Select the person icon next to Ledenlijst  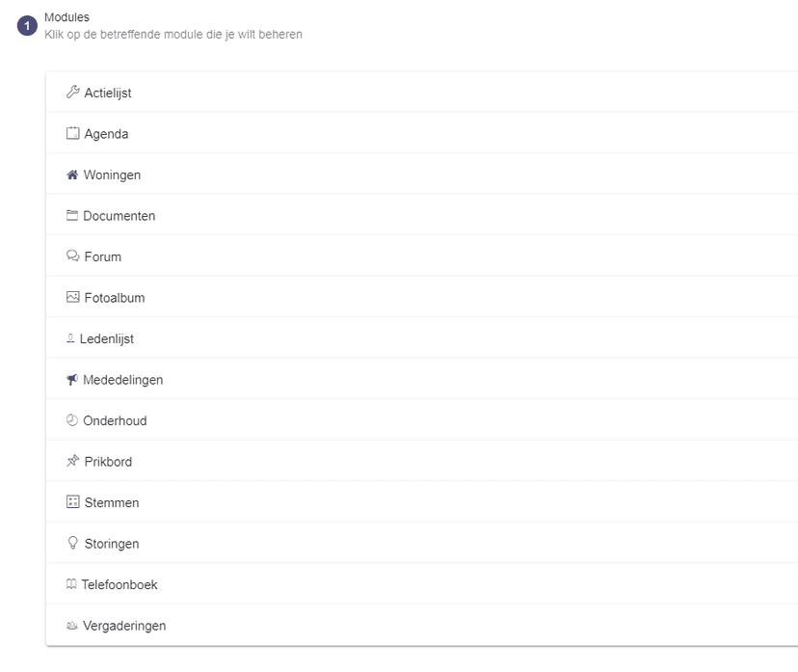coord(72,338)
